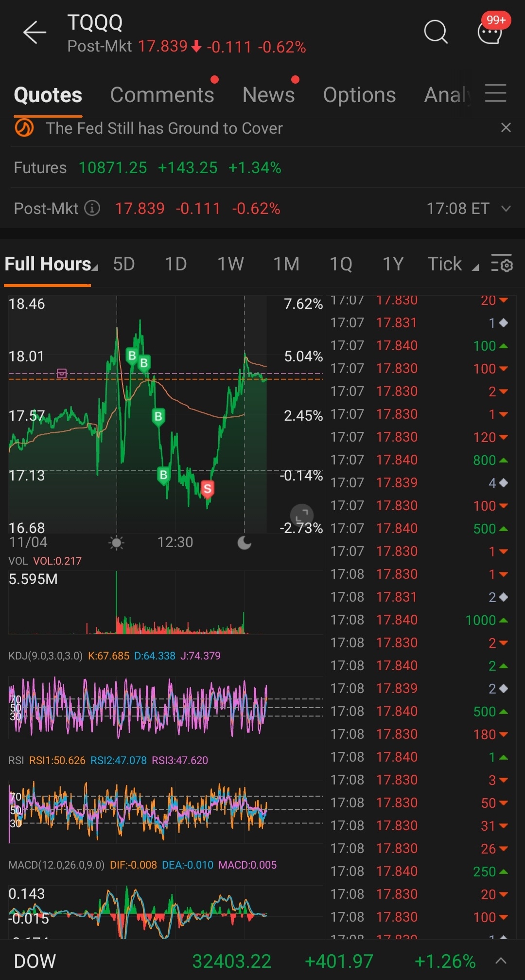
Task: Switch to the Quotes tab
Action: (x=48, y=95)
